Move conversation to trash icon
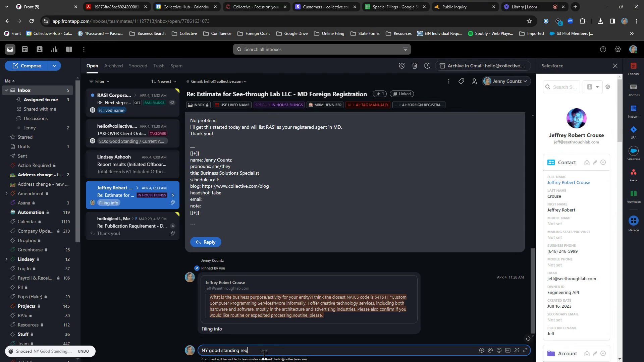Image resolution: width=644 pixels, height=362 pixels. 415,66
